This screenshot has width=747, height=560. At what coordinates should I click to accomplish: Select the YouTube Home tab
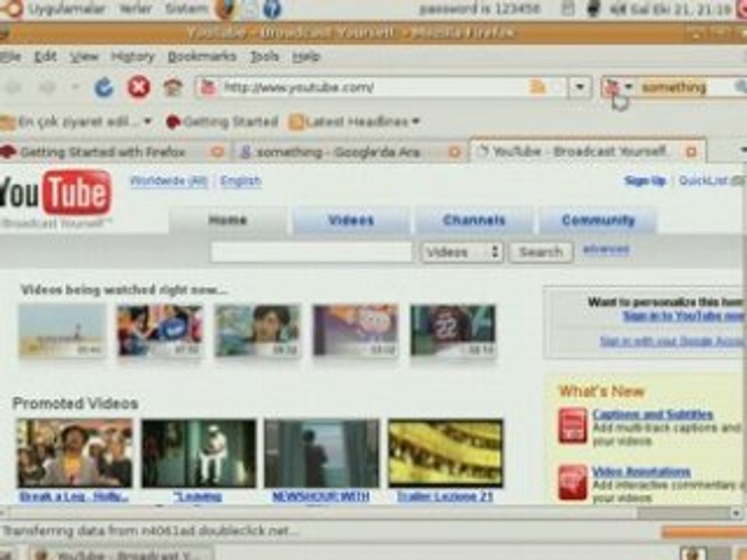228,220
